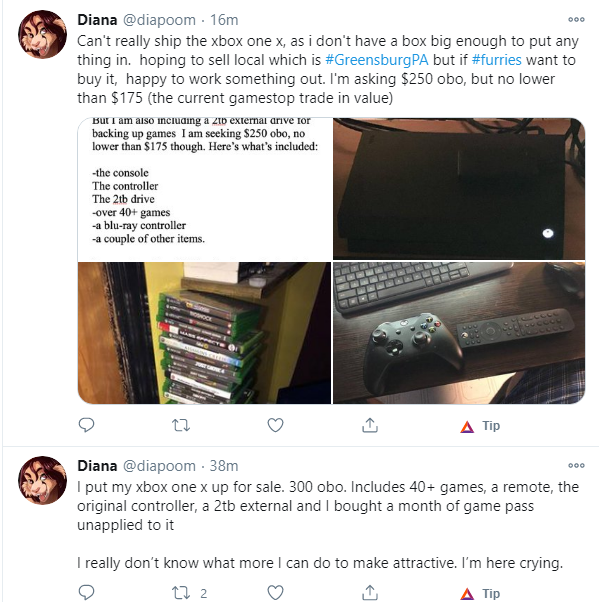Image resolution: width=599 pixels, height=602 pixels.
Task: View the controller and remote photo
Action: pos(459,333)
